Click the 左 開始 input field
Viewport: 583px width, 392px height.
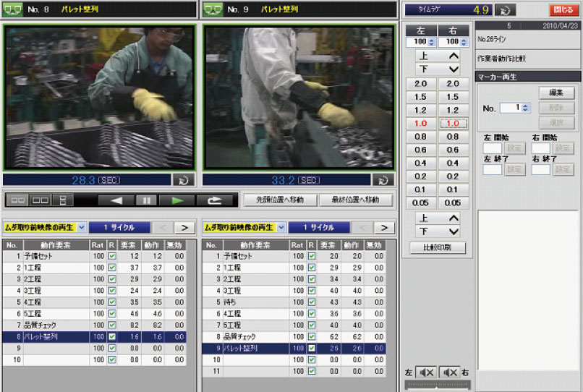[493, 148]
